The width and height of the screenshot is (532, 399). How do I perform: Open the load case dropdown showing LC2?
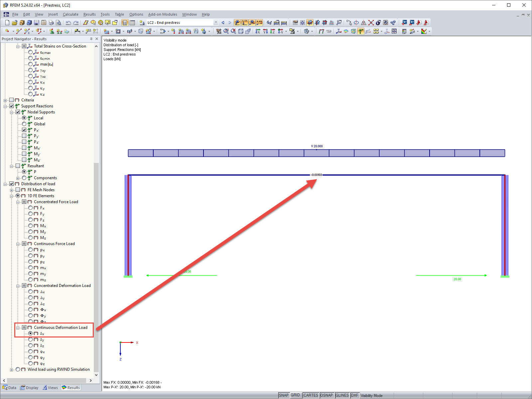tap(215, 22)
